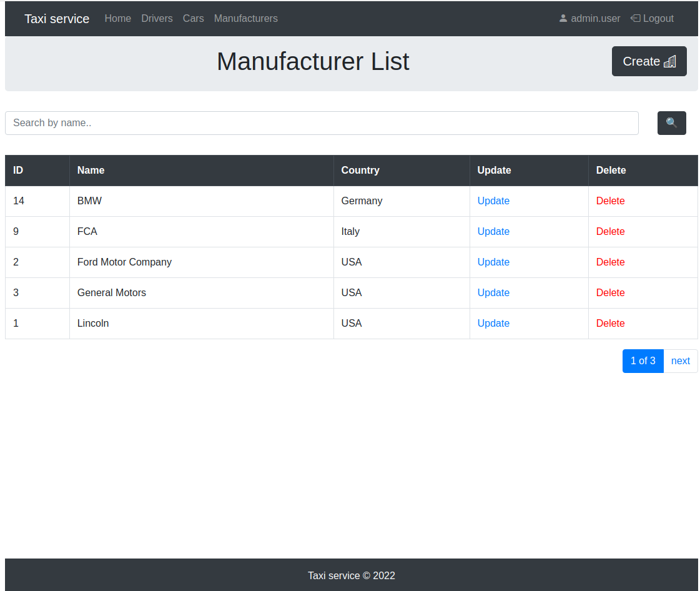Update the Lincoln entry
Screen dimensions: 700x591
coord(493,324)
